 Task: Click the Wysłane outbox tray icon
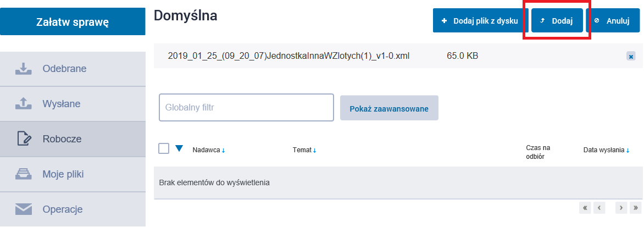point(23,104)
